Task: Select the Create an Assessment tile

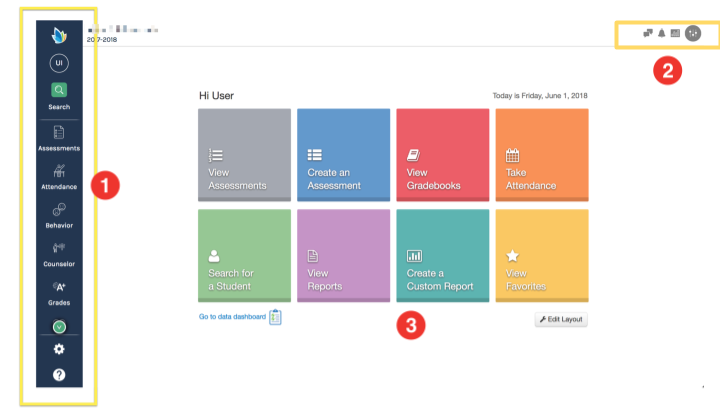Action: pyautogui.click(x=341, y=155)
